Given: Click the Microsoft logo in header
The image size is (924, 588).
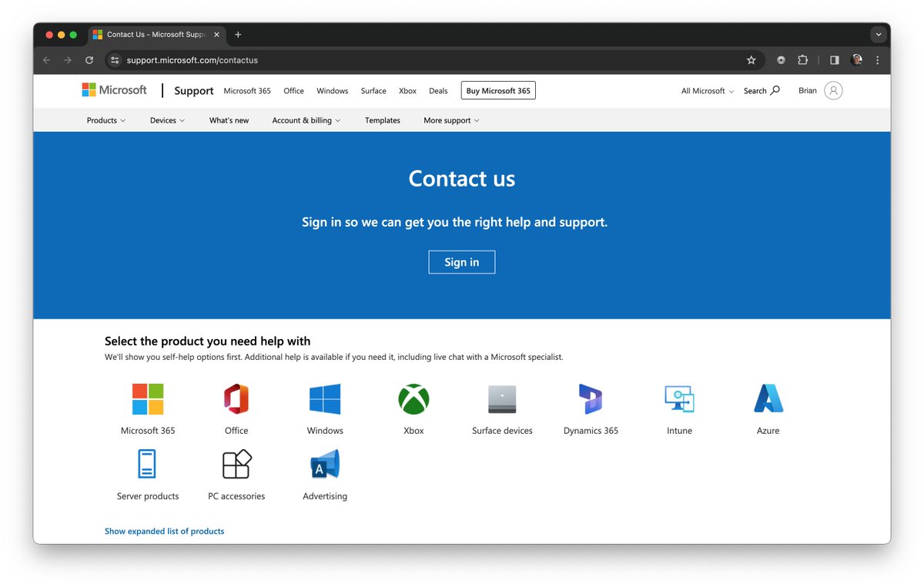Looking at the screenshot, I should tap(114, 90).
